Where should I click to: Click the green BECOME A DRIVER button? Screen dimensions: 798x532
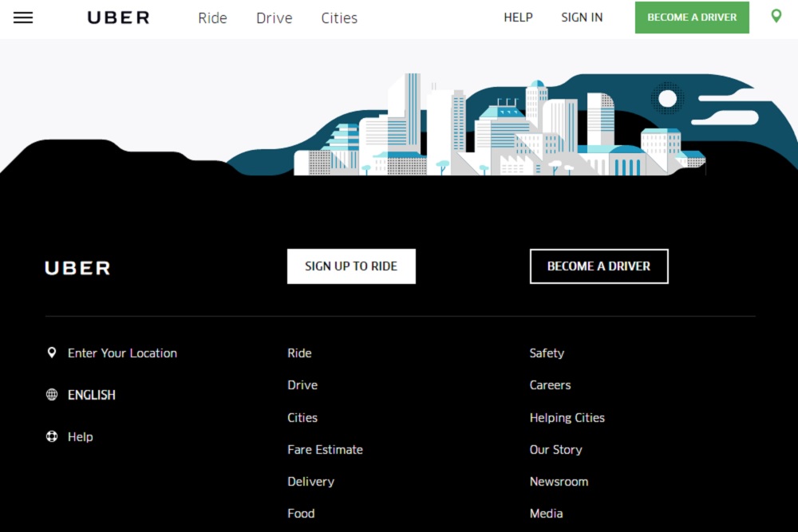[691, 17]
